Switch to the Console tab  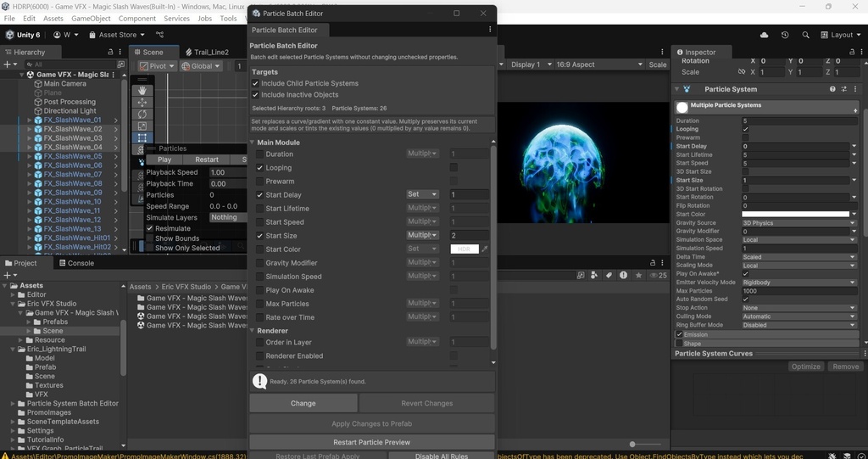75,263
